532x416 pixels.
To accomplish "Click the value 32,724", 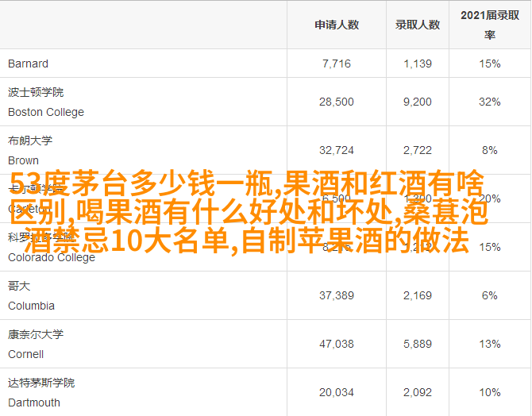I will [337, 150].
